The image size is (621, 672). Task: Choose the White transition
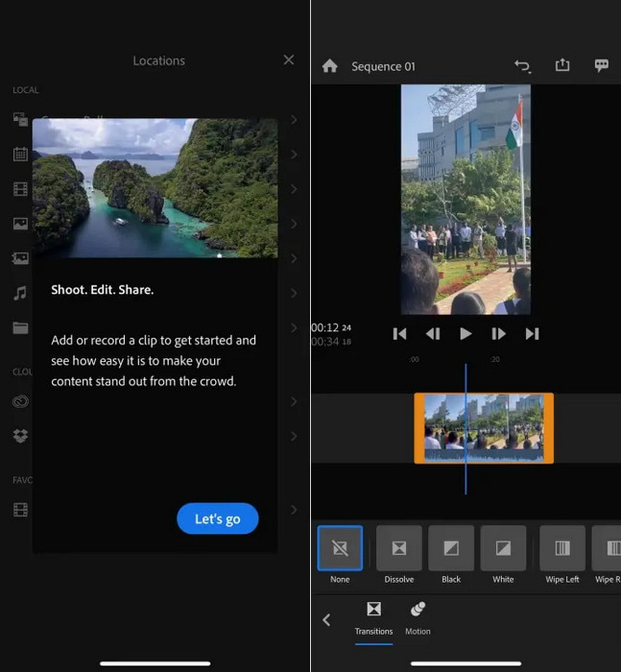(x=503, y=548)
